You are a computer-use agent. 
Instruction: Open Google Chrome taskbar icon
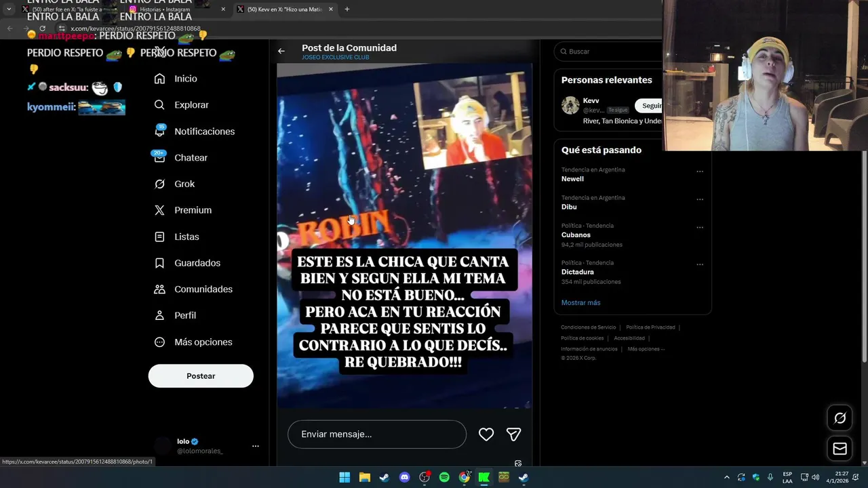coord(465,477)
